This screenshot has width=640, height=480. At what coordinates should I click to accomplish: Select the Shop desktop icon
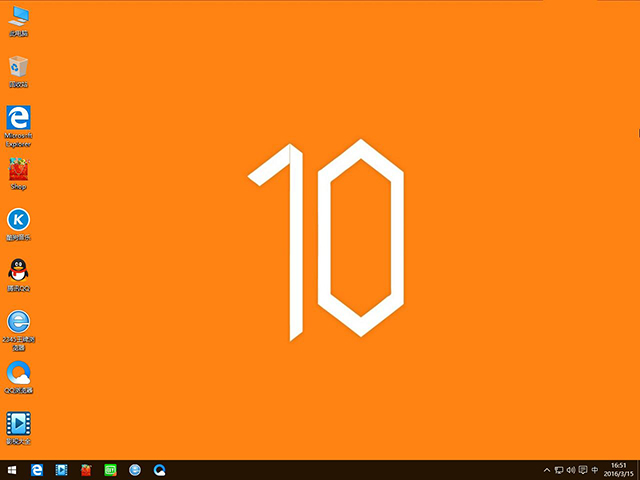tap(18, 170)
